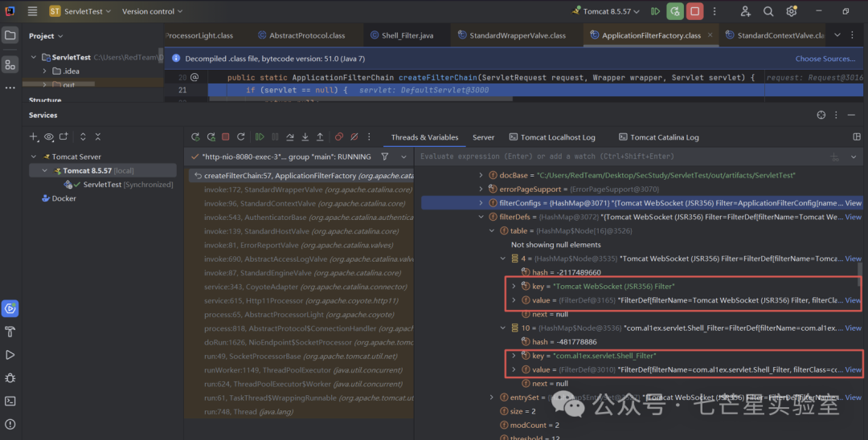The width and height of the screenshot is (868, 440).
Task: Click the Debug Tomcat 8.5.57 icon
Action: pos(675,11)
